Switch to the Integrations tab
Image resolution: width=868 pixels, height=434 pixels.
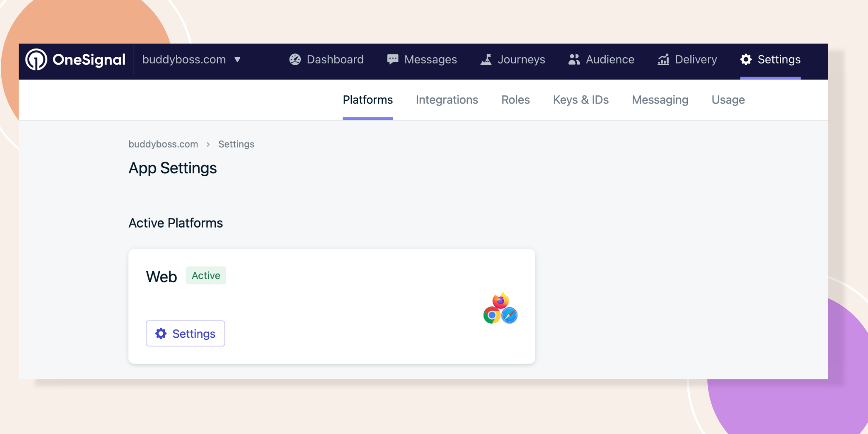pyautogui.click(x=447, y=100)
